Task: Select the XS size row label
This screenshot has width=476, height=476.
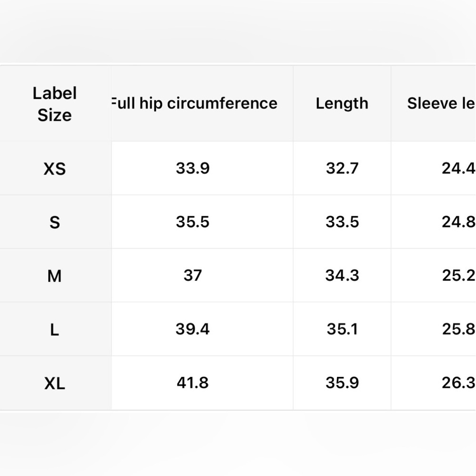Action: 55,169
